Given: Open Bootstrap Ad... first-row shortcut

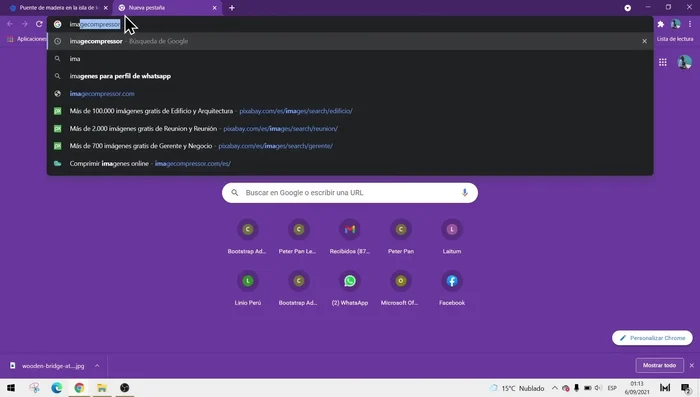Looking at the screenshot, I should click(x=248, y=237).
